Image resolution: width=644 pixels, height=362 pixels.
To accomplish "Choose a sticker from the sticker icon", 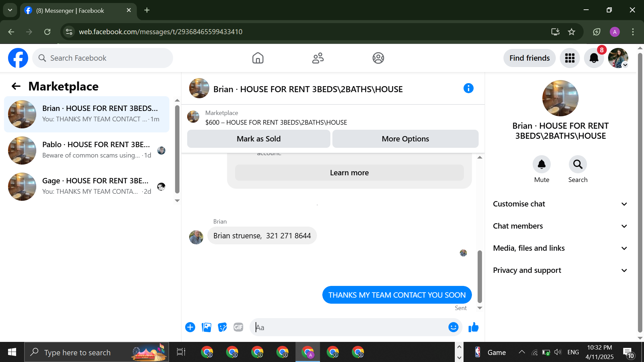I will point(222,327).
